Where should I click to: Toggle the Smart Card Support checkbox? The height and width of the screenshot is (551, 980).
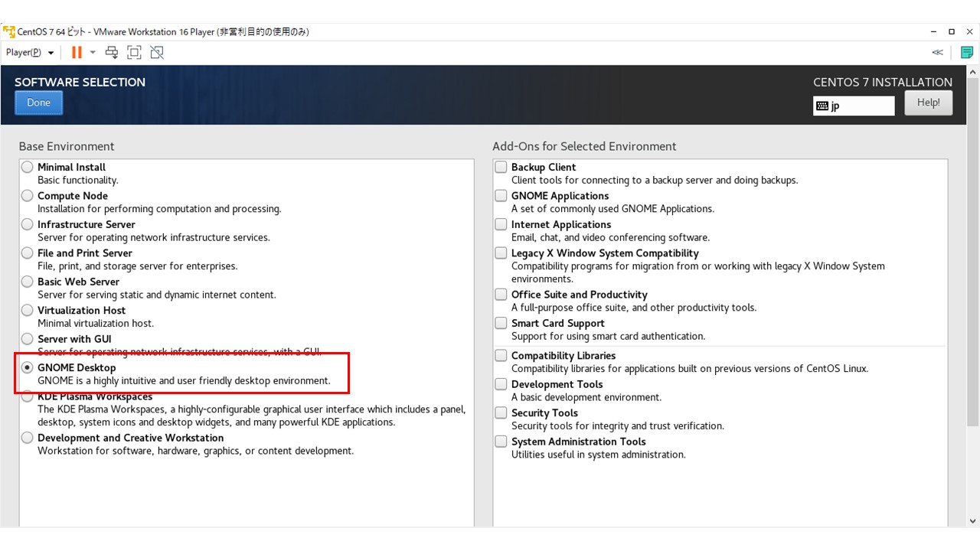pyautogui.click(x=501, y=323)
